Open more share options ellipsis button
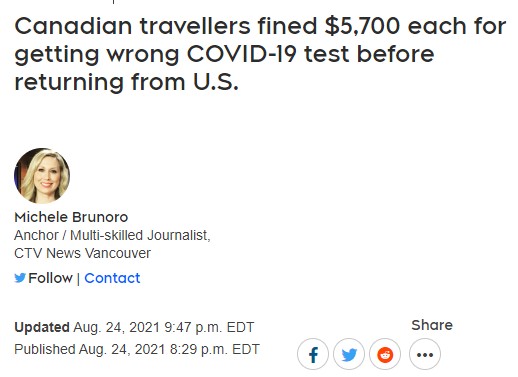This screenshot has width=518, height=377. (x=425, y=354)
